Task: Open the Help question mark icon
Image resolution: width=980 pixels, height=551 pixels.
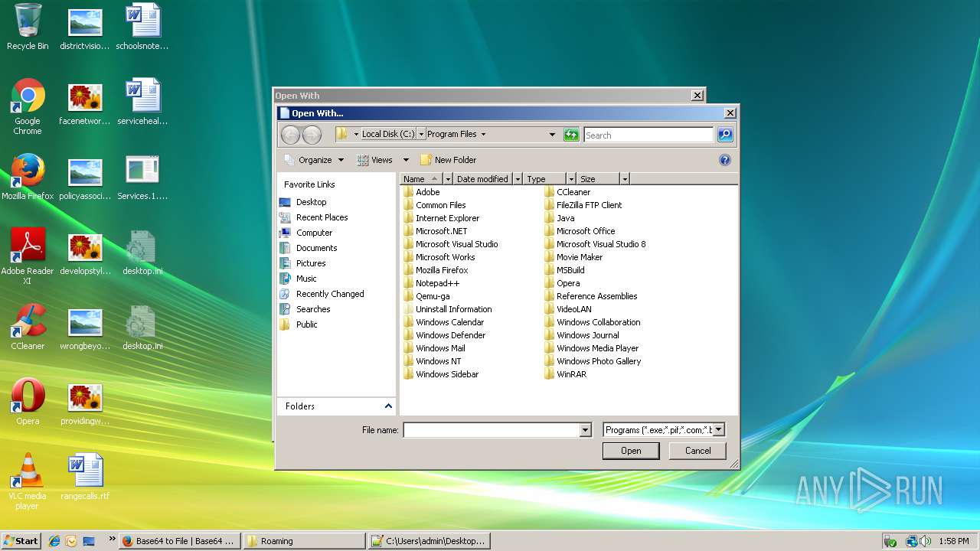Action: click(x=725, y=160)
